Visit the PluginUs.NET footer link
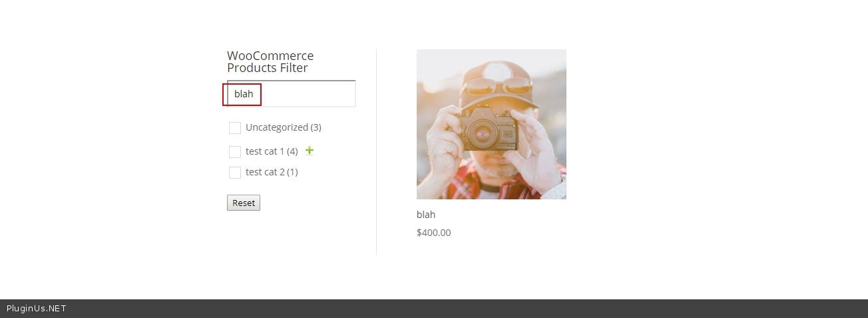Screen dimensions: 868x318 37,308
